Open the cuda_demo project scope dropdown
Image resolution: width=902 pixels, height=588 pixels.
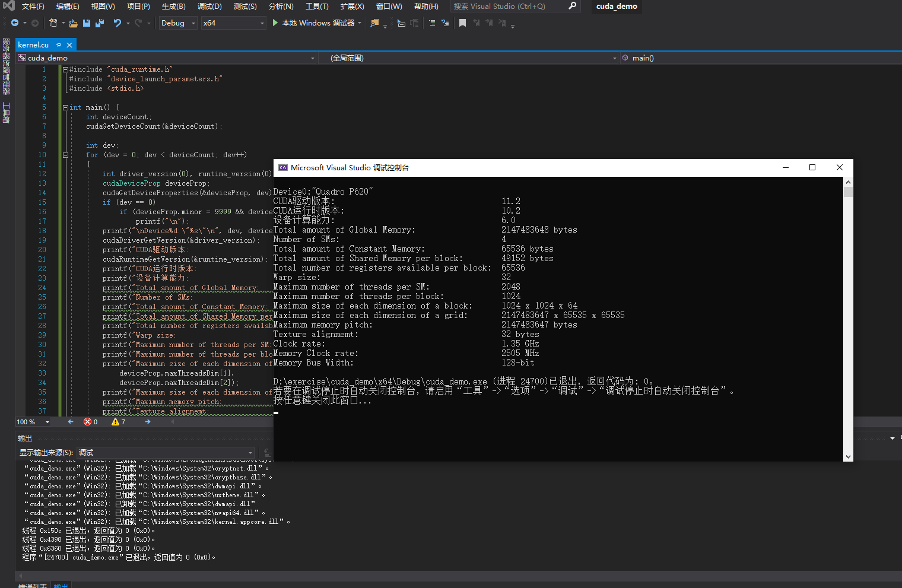click(x=166, y=58)
